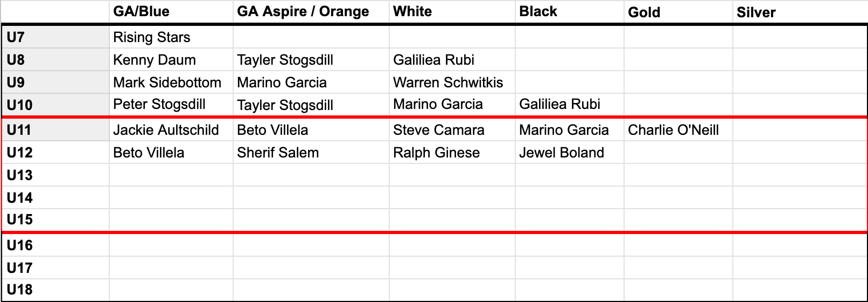Click the Black column header cell
The image size is (868, 302).
coord(538,12)
